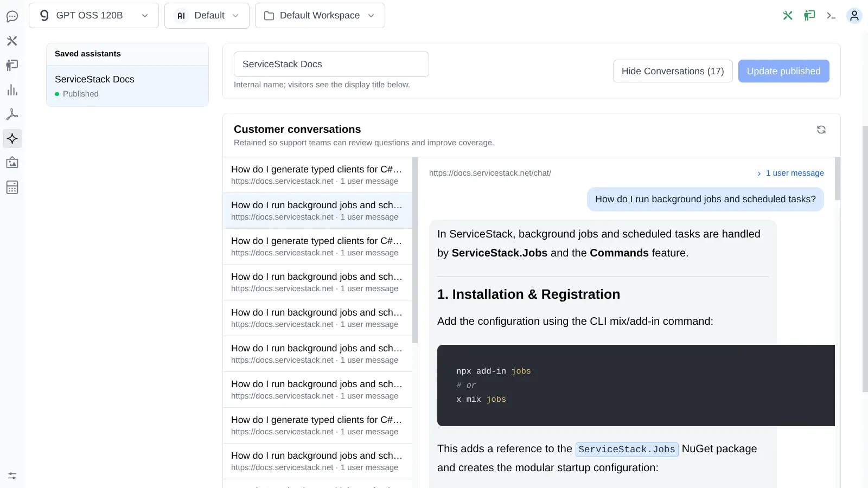
Task: Click the folder icon beside Default Workspace
Action: [269, 16]
